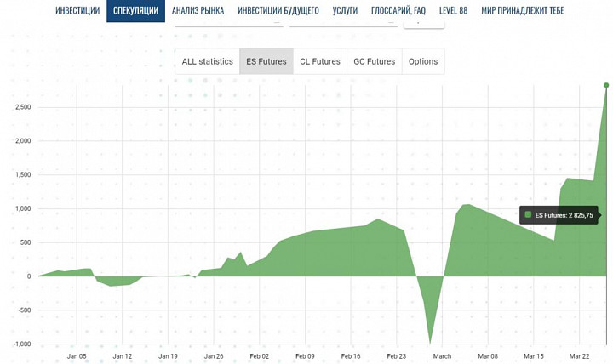Click the Feb 02 date label
The width and height of the screenshot is (613, 364).
click(259, 356)
